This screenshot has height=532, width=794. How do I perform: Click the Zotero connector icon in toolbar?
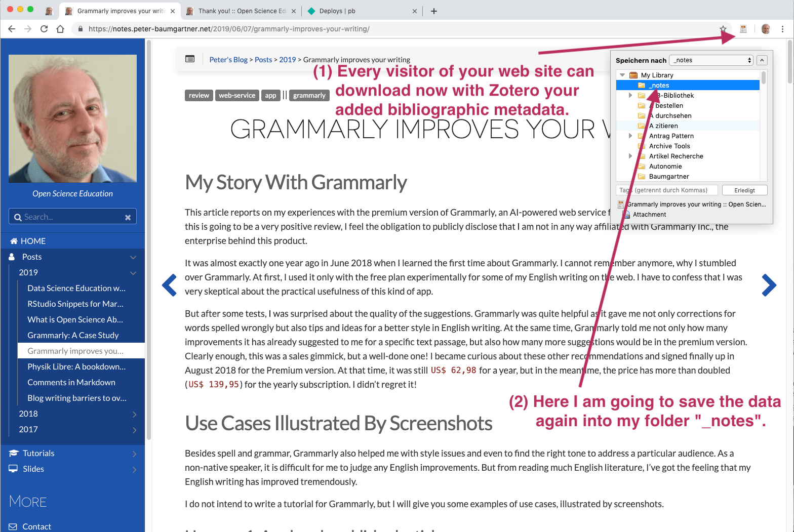[743, 29]
